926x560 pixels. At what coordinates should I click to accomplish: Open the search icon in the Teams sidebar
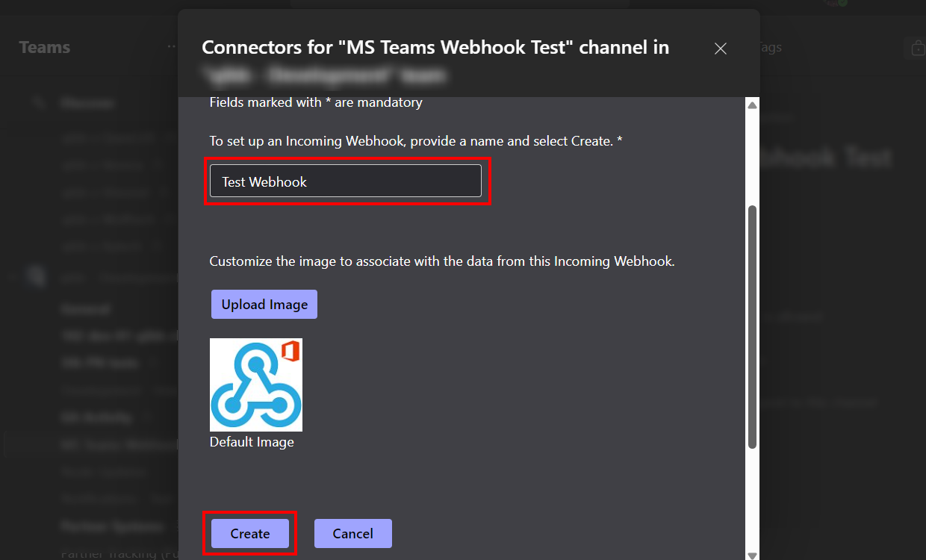tap(39, 102)
